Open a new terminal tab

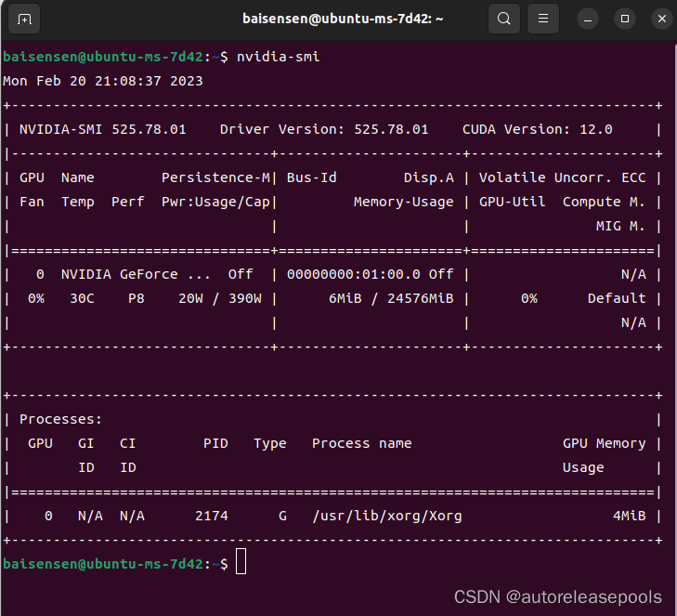24,19
